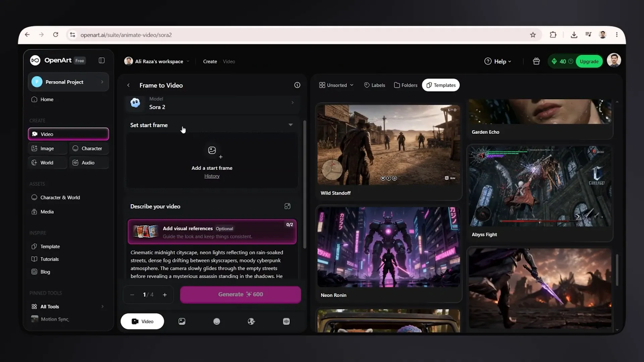The height and width of the screenshot is (362, 644).
Task: Open Abyss Fight template thumbnail
Action: pyautogui.click(x=540, y=186)
